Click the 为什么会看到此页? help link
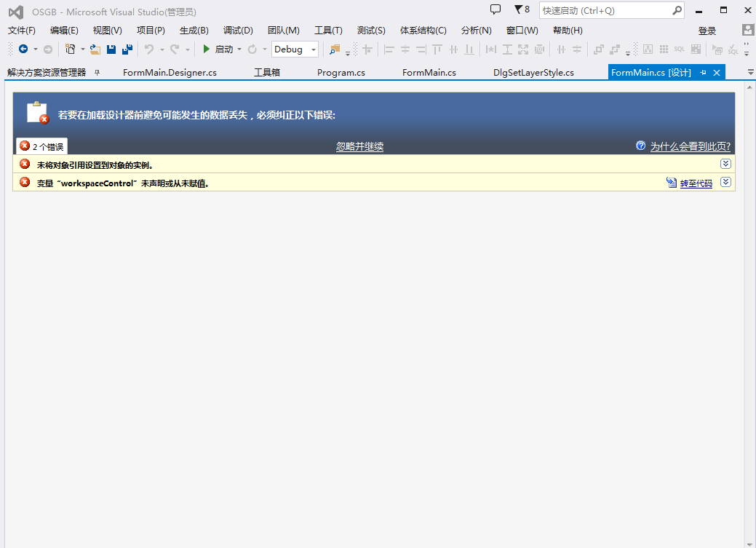 (x=690, y=146)
